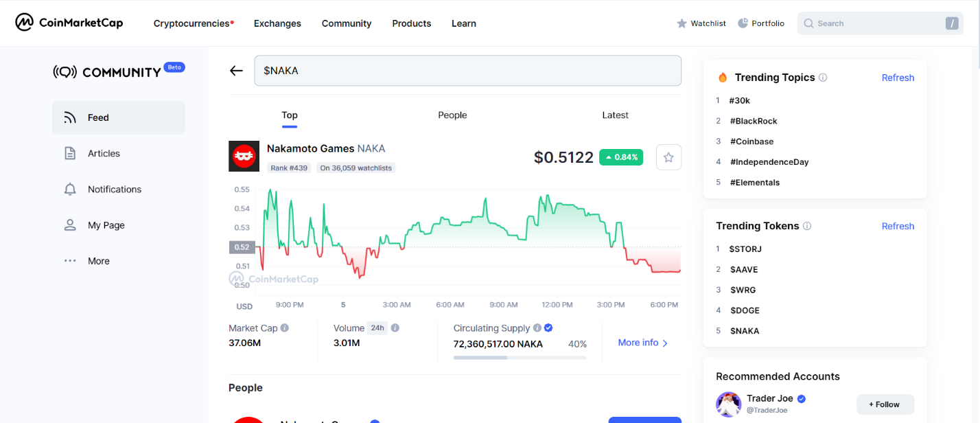
Task: Open the Feed section icon
Action: pyautogui.click(x=70, y=117)
